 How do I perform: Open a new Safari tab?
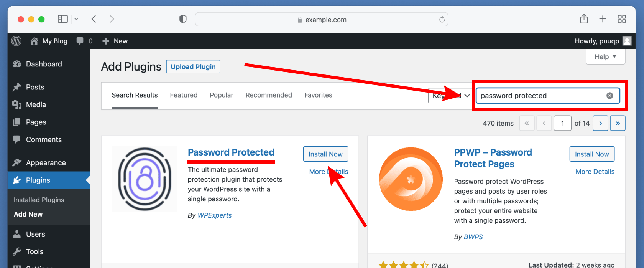tap(603, 19)
